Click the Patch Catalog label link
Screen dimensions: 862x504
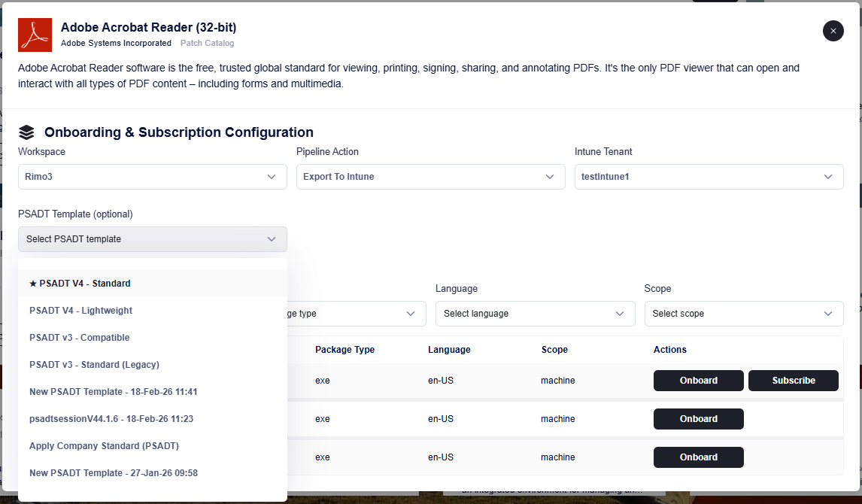tap(207, 44)
